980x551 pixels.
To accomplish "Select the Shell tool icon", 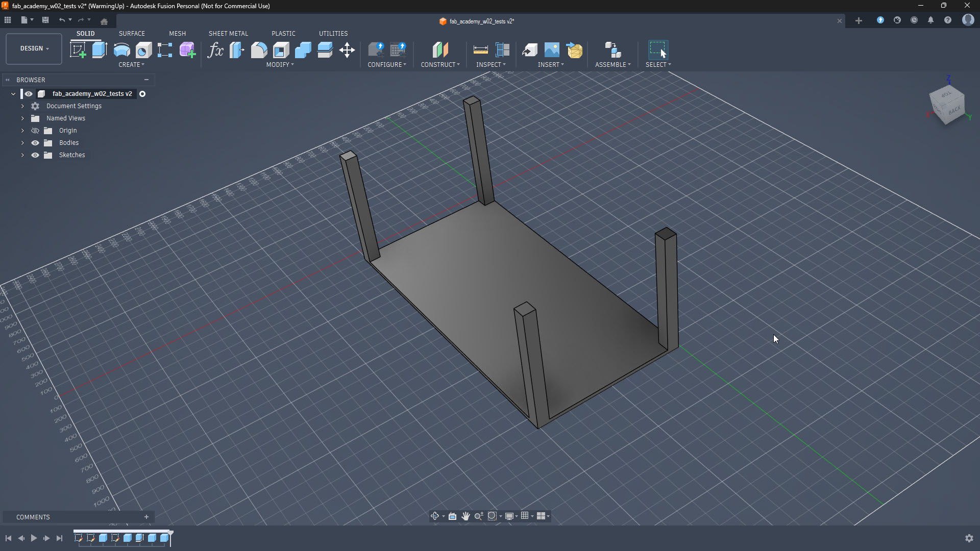I will tap(281, 50).
